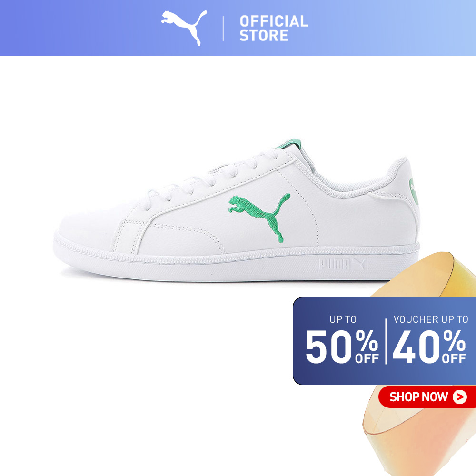This screenshot has width=476, height=476.
Task: Click the embossed PUMA logo on the sole
Action: click(x=341, y=264)
